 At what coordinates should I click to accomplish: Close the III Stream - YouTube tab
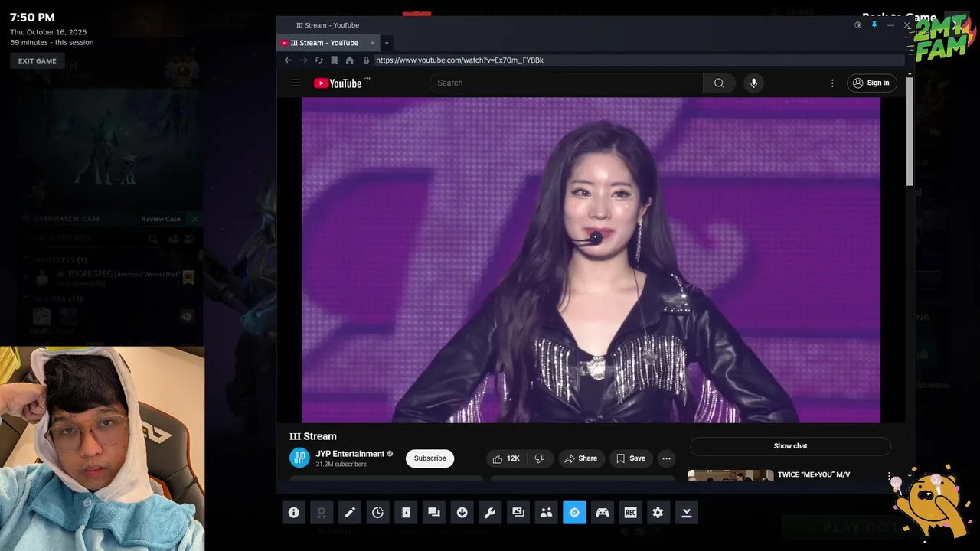click(x=373, y=43)
